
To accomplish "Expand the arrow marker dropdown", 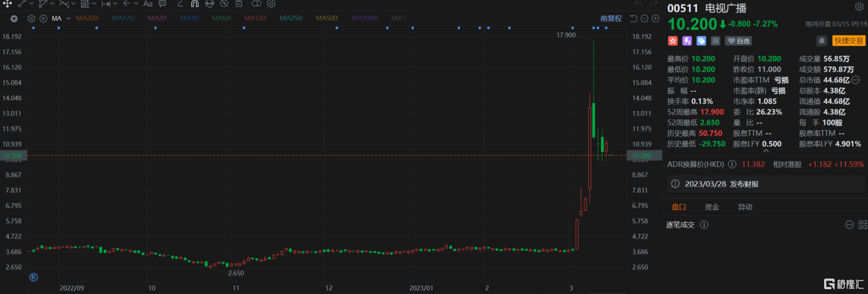I will tap(136, 4).
